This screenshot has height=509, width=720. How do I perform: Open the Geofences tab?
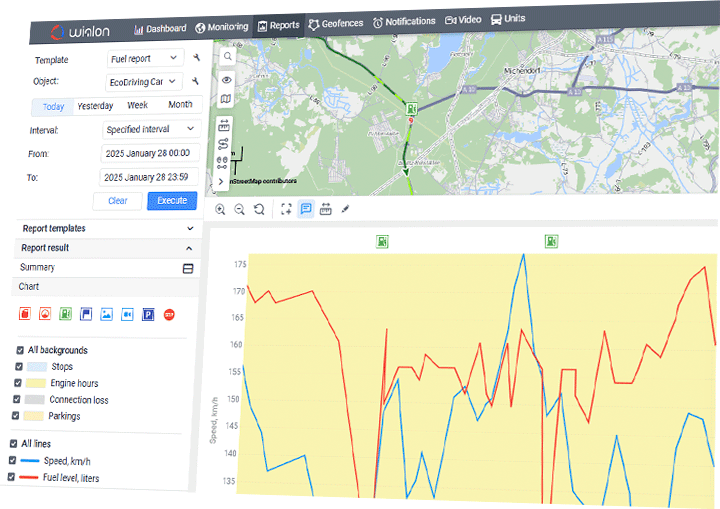coord(337,23)
